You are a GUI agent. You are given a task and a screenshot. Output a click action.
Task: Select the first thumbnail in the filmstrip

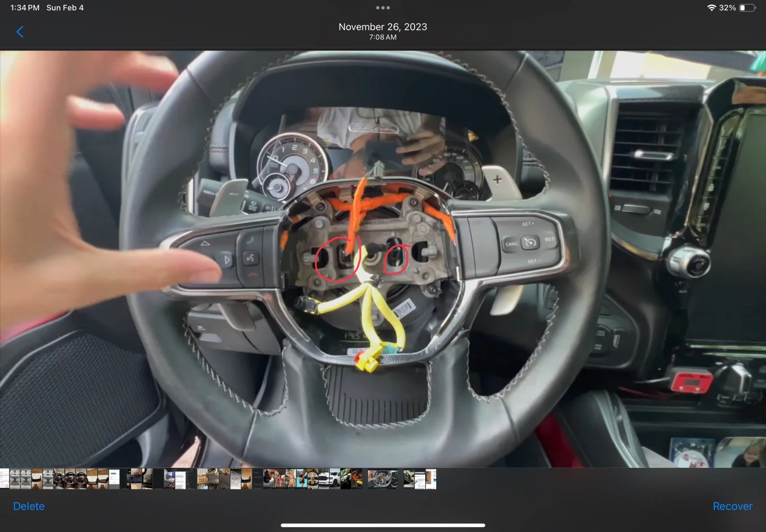pos(4,479)
